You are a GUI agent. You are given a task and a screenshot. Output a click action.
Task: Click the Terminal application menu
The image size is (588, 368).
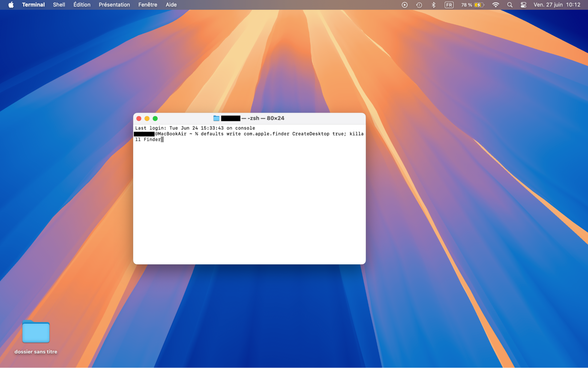(33, 5)
